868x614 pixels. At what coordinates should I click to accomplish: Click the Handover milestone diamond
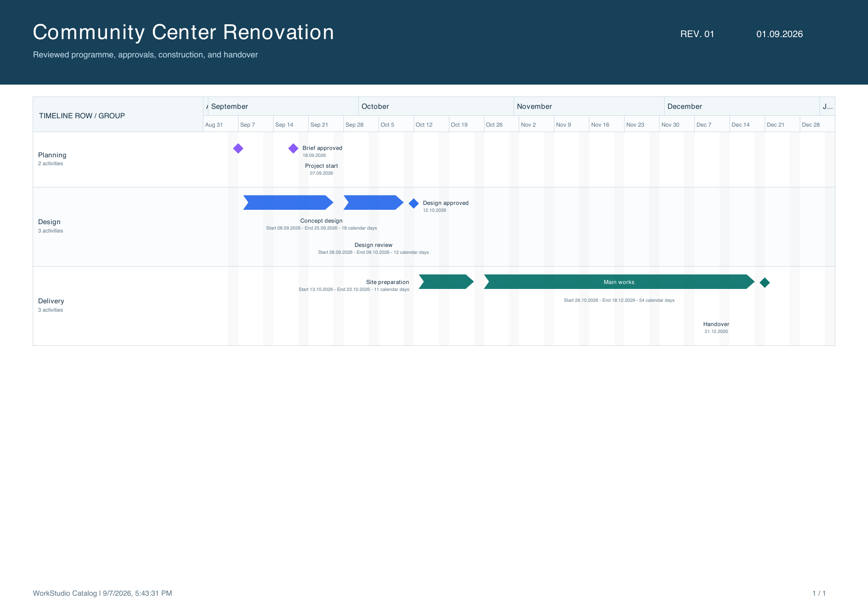765,283
